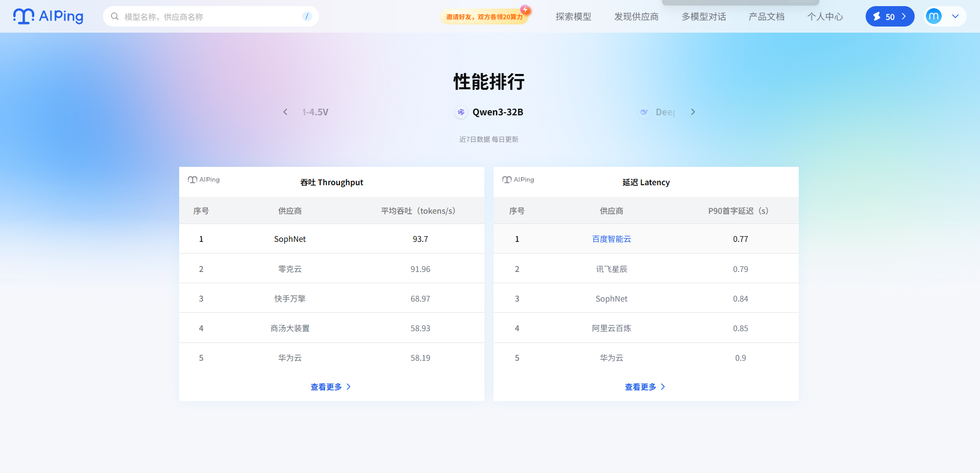Expand the account dropdown chevron

pyautogui.click(x=955, y=16)
